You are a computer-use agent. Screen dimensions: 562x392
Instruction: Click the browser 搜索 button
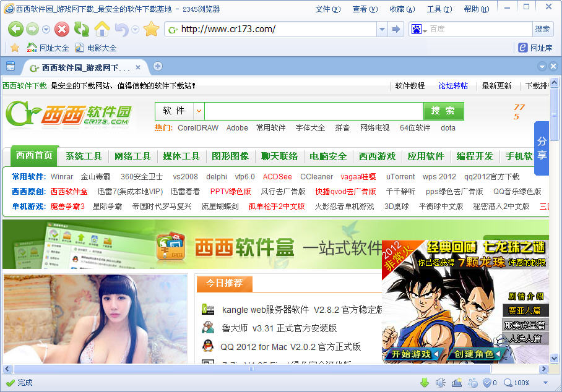coord(542,29)
